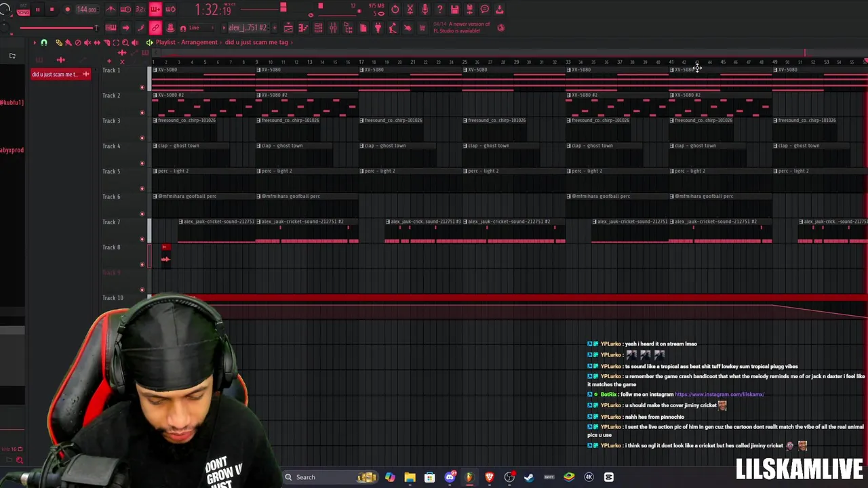
Task: Toggle the playlist snap magnet
Action: point(43,42)
